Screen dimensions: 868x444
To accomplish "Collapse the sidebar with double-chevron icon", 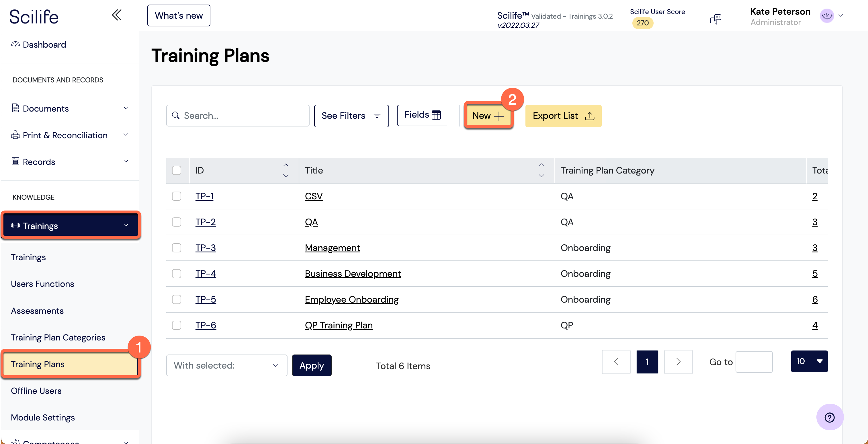I will pos(117,15).
